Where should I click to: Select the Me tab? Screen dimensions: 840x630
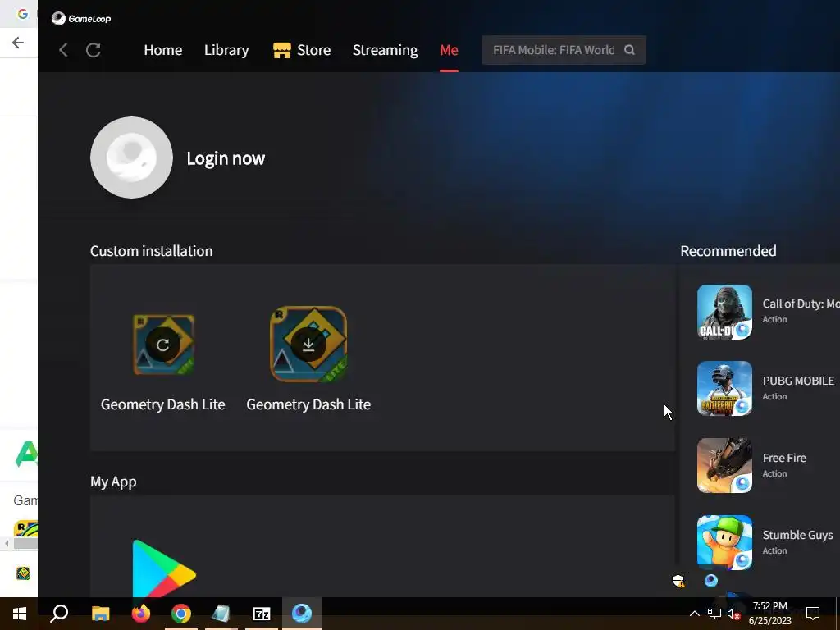point(449,50)
